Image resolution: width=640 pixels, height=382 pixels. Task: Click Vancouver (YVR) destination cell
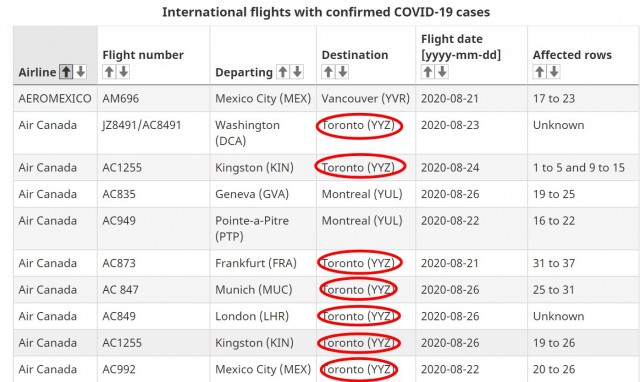366,98
